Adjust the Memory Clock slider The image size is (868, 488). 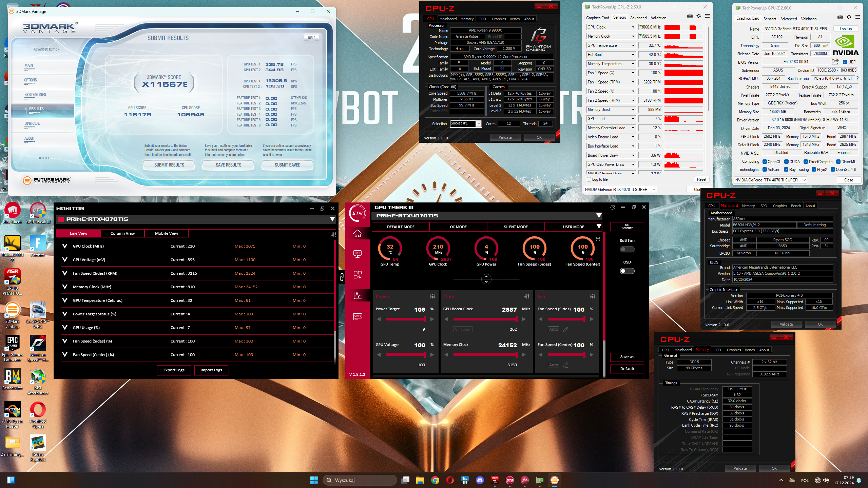pos(485,355)
